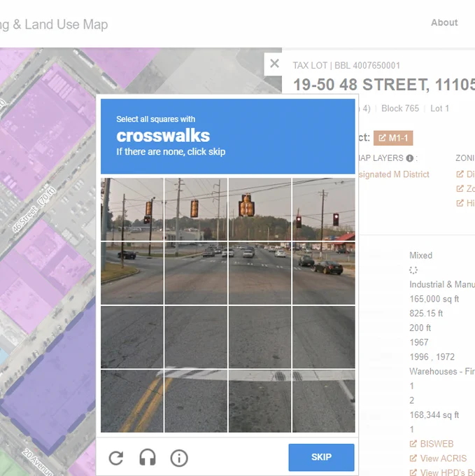Open the BISWEB link
Image resolution: width=475 pixels, height=476 pixels.
437,444
